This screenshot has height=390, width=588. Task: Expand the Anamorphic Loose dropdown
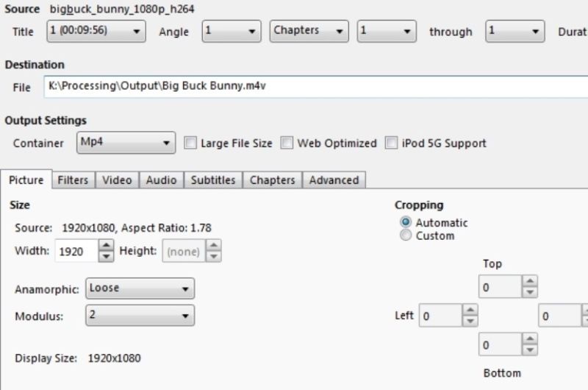click(140, 288)
